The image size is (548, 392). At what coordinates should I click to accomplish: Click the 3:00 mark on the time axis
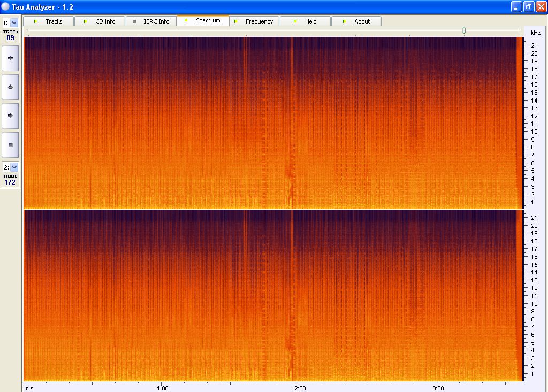coord(438,388)
